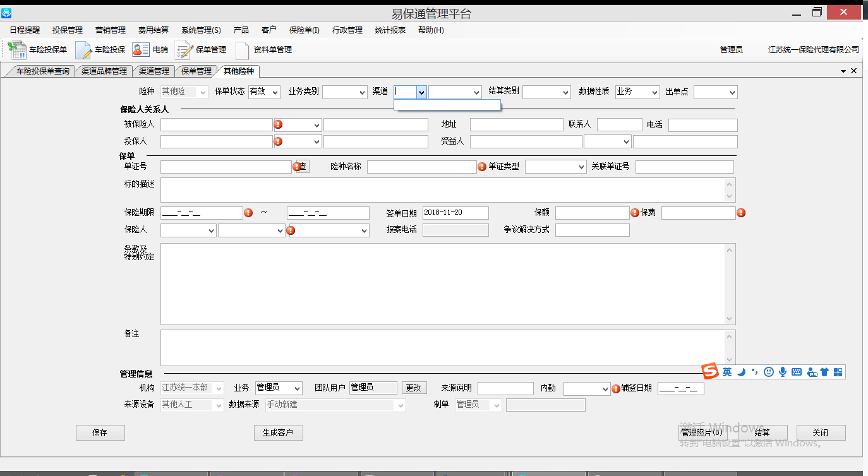Toggle Sogou moon half-width mode icon
The image size is (868, 476).
tap(742, 372)
